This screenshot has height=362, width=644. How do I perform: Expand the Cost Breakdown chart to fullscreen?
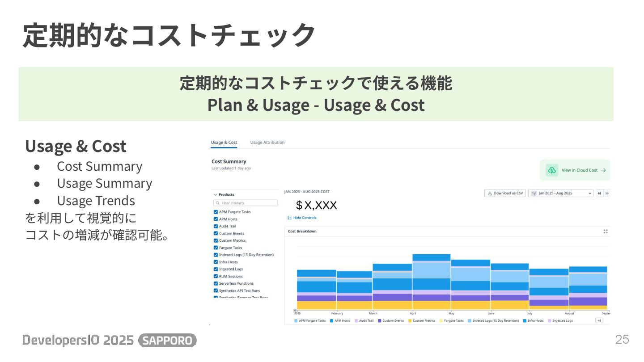tap(606, 231)
